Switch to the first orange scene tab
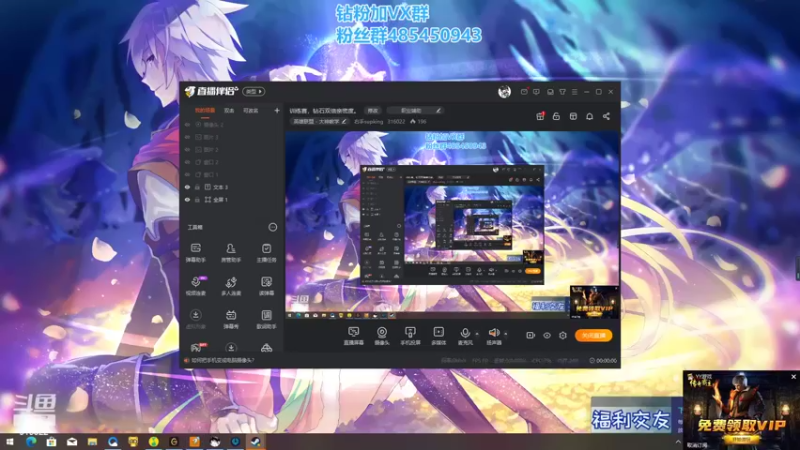Viewport: 800px width, 450px height. click(205, 110)
